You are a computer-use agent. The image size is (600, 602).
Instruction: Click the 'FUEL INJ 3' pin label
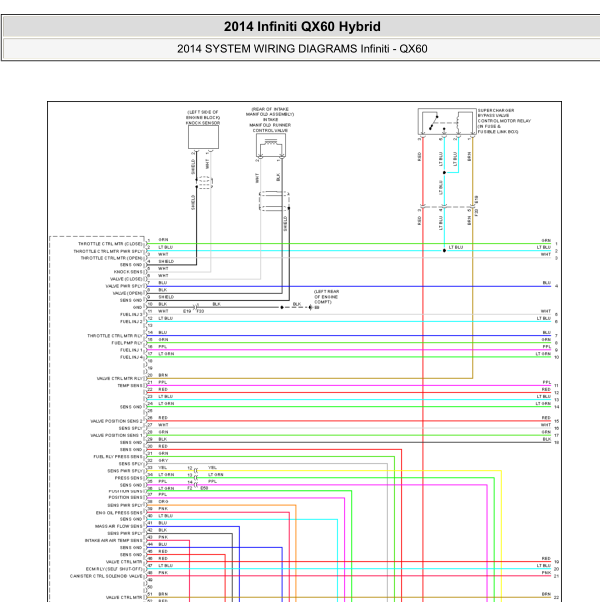point(131,314)
